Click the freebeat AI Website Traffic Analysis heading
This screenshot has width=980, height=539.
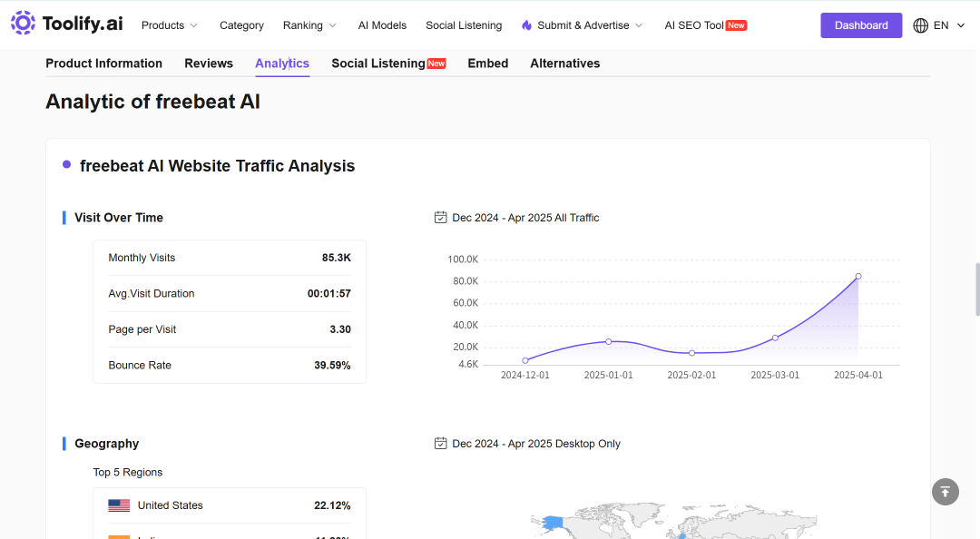coord(217,166)
